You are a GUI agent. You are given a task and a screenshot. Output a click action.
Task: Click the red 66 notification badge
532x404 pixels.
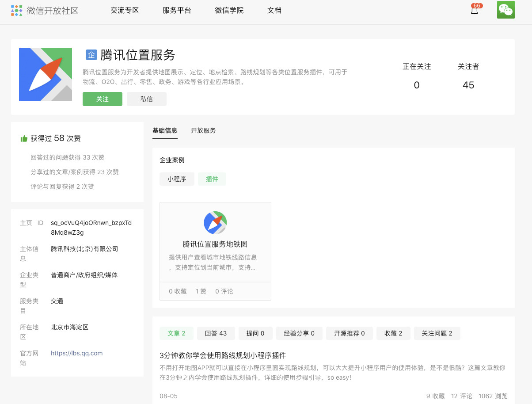(477, 6)
